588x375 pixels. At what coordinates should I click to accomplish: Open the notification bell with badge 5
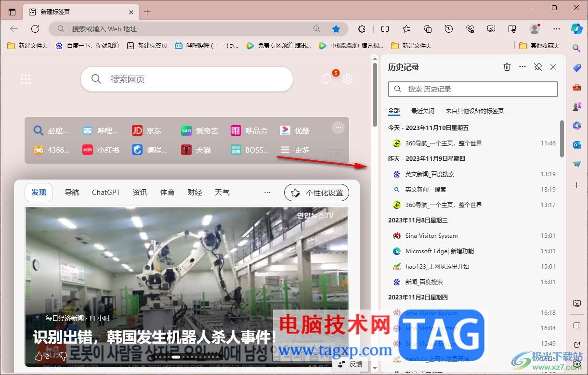(x=327, y=78)
